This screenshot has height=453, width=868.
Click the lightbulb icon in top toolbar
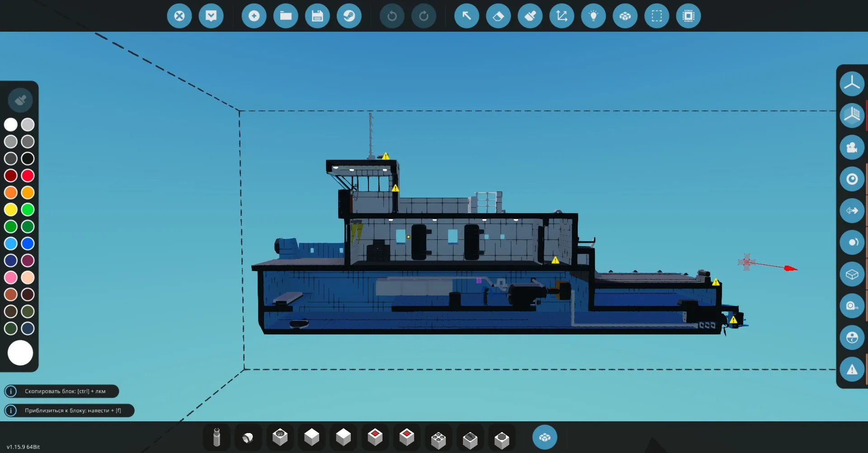593,16
